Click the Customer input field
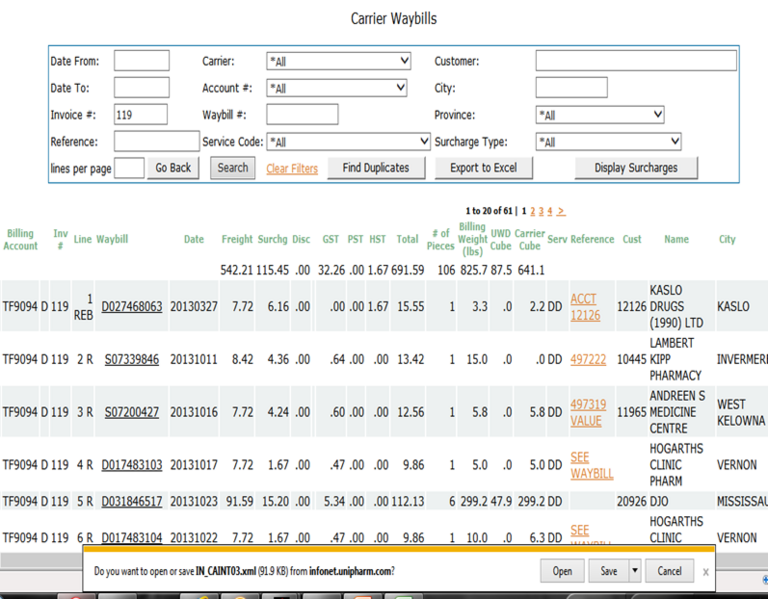Image resolution: width=768 pixels, height=599 pixels. pos(636,61)
